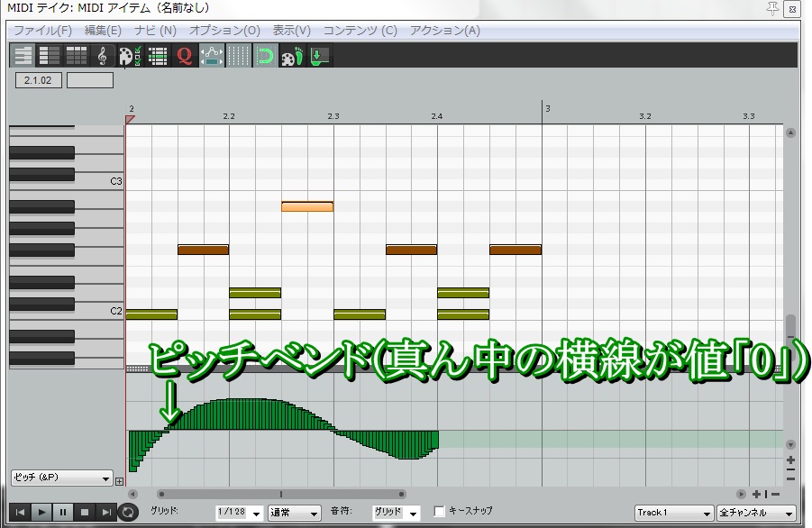
Task: Open the note color palette checklist icon
Action: [130, 56]
